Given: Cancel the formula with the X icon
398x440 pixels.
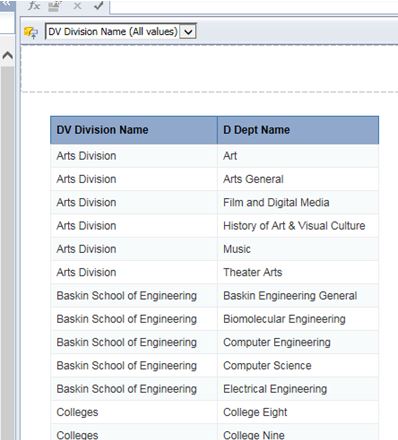Looking at the screenshot, I should [x=77, y=6].
